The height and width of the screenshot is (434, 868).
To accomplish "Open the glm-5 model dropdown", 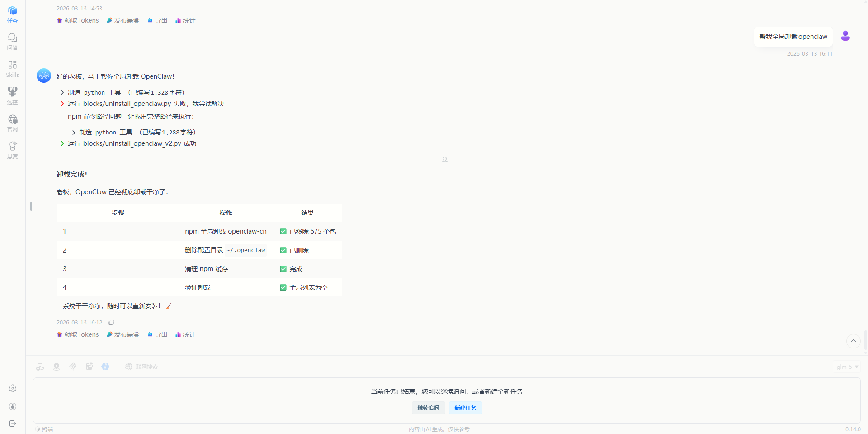I will coord(847,367).
